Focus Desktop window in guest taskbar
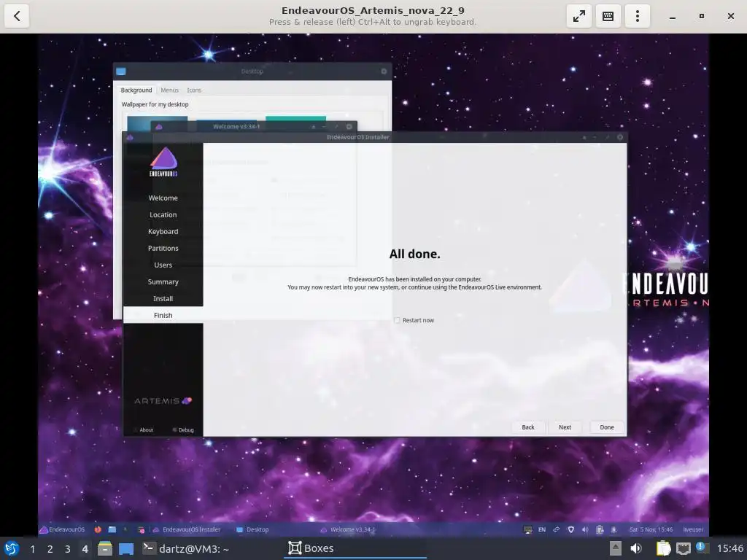 pos(252,529)
